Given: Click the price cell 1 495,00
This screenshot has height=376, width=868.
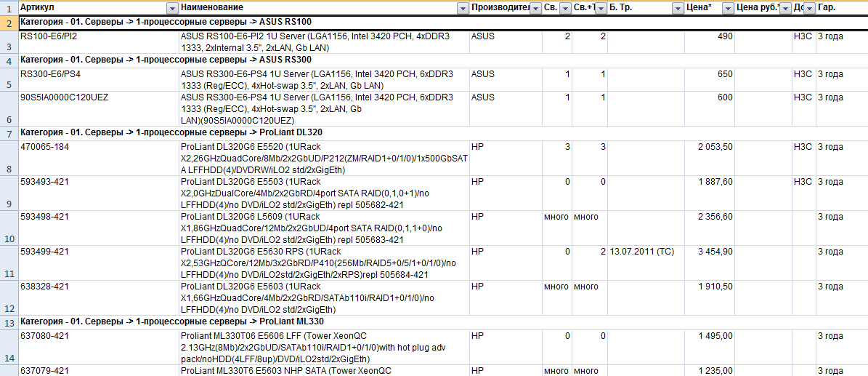Looking at the screenshot, I should point(710,347).
